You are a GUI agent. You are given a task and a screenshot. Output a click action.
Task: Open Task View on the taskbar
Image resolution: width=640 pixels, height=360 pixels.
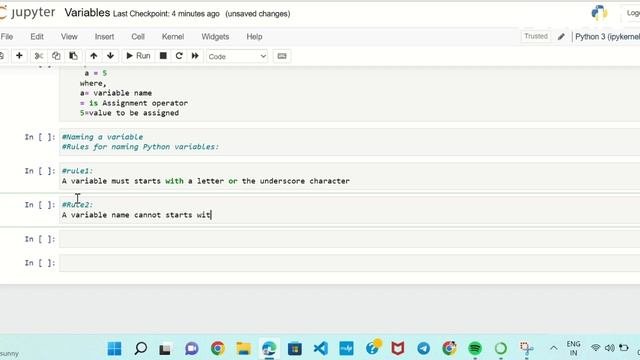click(x=165, y=349)
